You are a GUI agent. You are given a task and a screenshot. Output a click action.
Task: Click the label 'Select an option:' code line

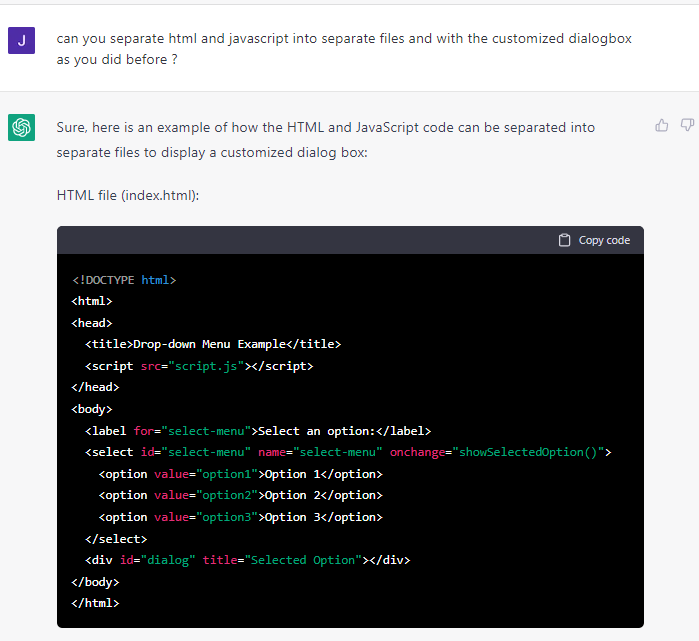pos(258,431)
